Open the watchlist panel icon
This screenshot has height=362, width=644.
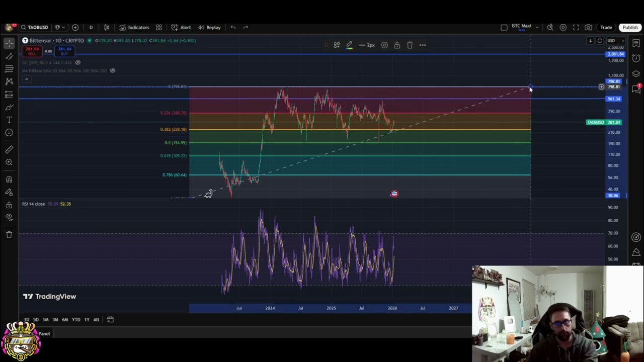coord(636,43)
